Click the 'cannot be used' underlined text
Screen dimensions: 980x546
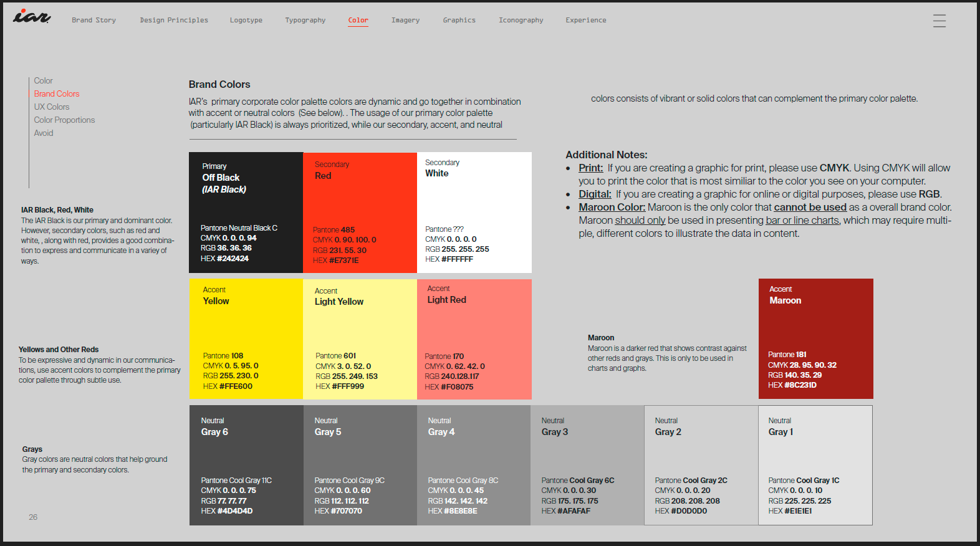coord(810,207)
